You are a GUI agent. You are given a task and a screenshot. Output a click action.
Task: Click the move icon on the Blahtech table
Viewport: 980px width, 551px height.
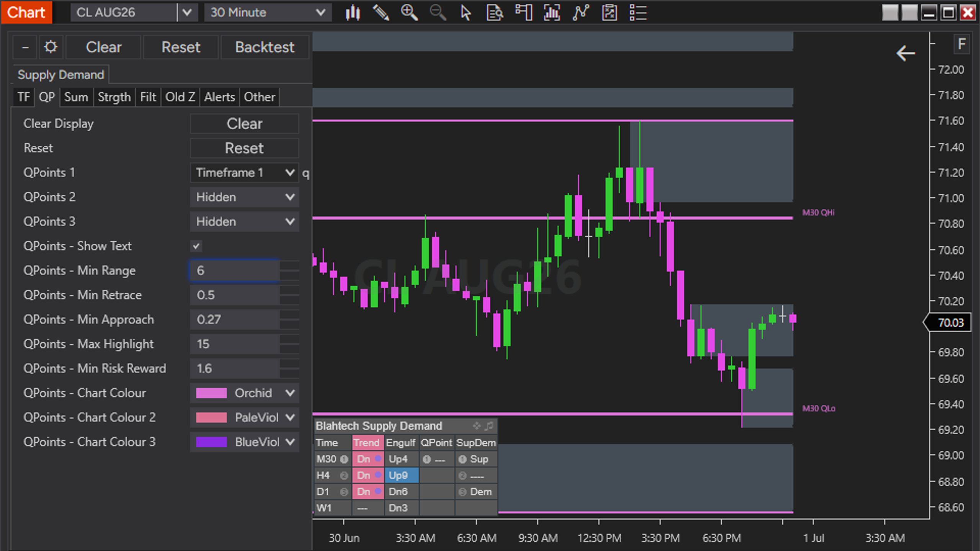click(477, 426)
